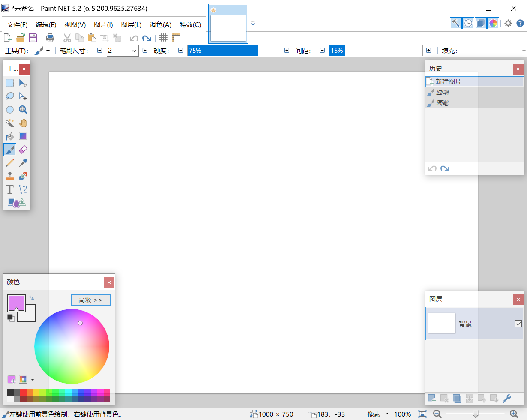Select the Clone Stamp tool
The height and width of the screenshot is (420, 527).
(x=10, y=176)
